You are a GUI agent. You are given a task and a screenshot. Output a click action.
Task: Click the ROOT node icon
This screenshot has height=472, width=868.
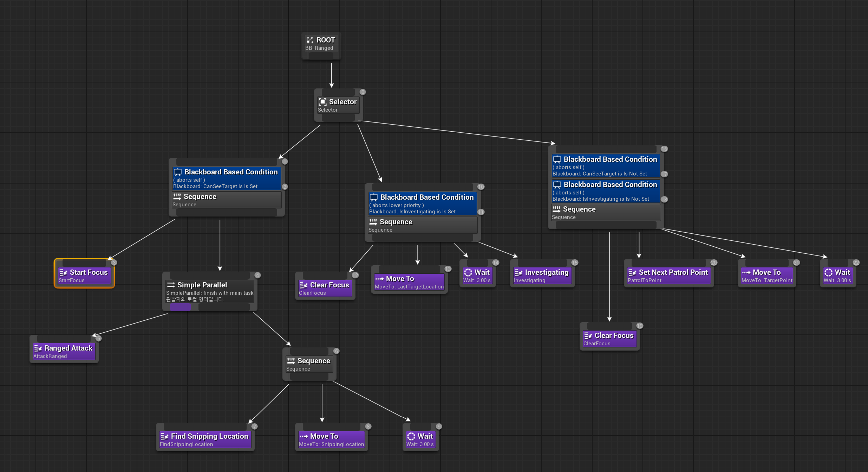[x=310, y=40]
